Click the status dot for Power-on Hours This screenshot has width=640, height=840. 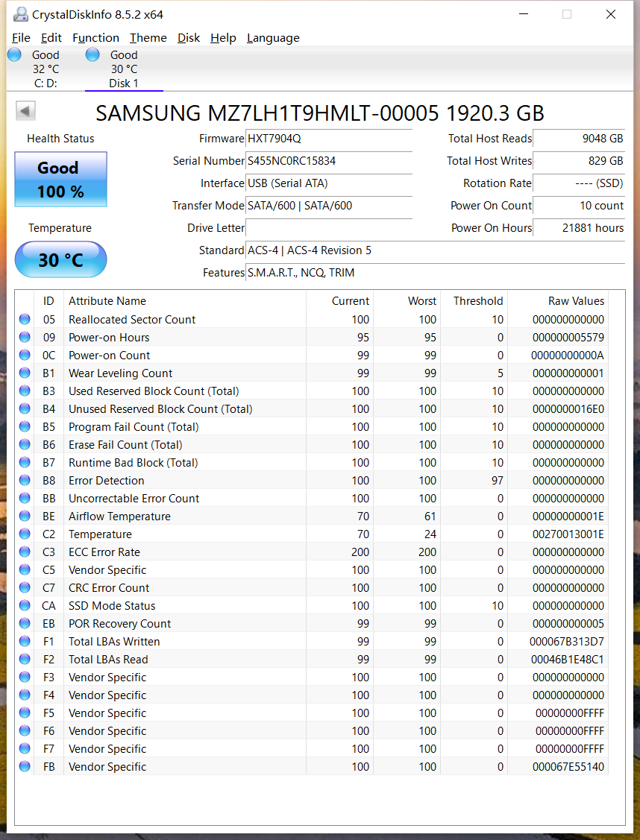click(25, 337)
